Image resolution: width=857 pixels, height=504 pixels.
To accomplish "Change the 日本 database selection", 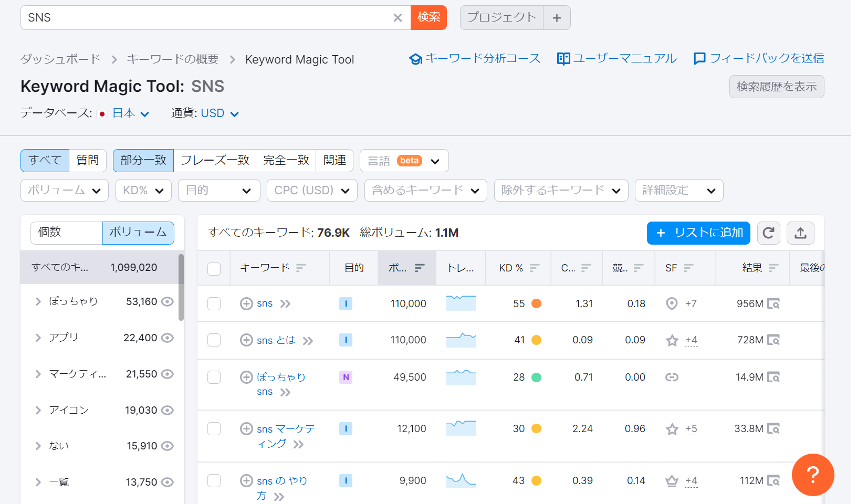I will click(130, 113).
